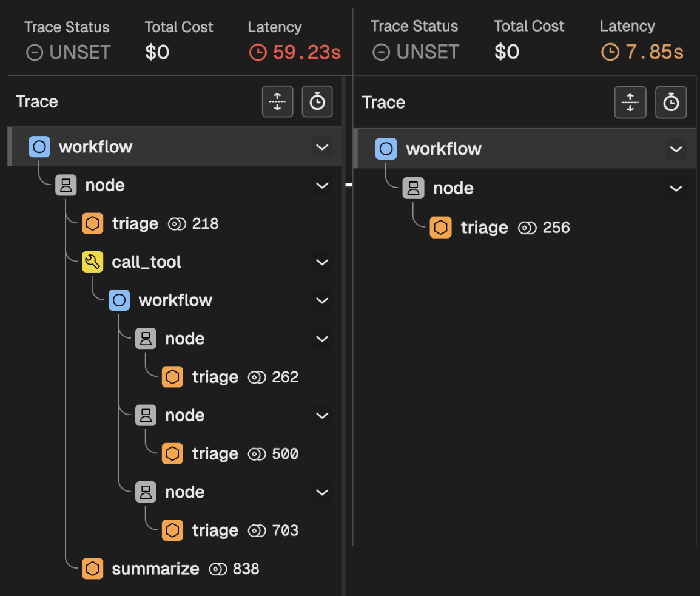The image size is (700, 596).
Task: Click the Trace heading on the right panel
Action: tap(383, 103)
